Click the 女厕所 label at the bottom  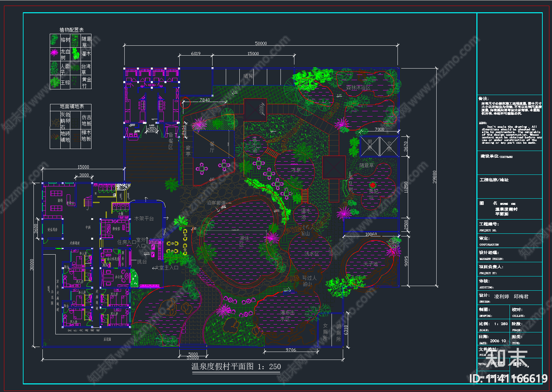325,332
